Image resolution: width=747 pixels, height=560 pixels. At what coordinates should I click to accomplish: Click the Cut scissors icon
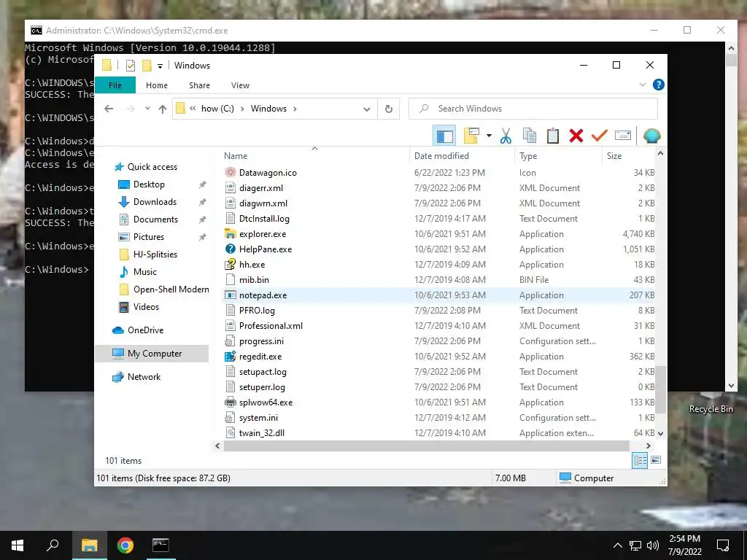506,136
